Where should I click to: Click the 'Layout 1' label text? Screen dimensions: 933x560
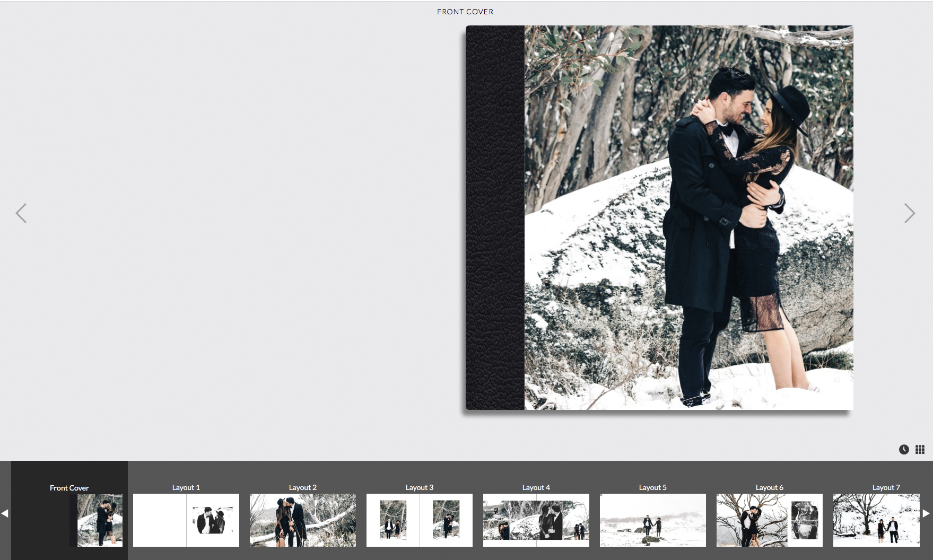coord(186,487)
